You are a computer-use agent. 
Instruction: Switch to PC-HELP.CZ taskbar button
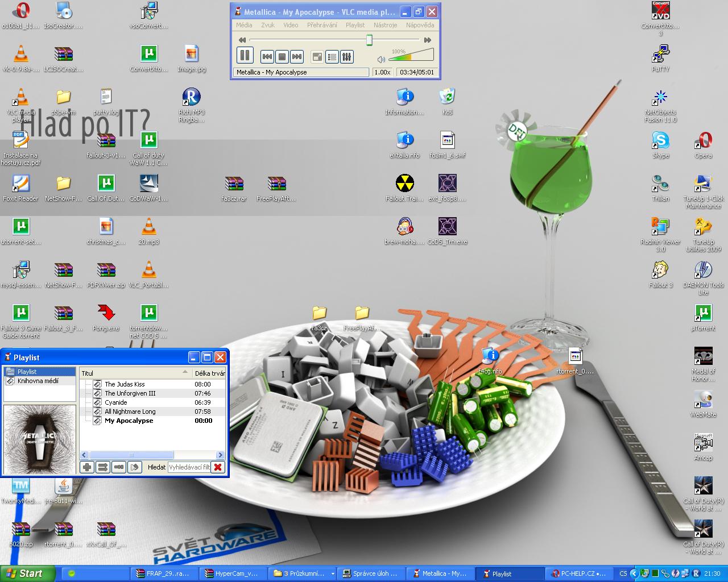tap(579, 573)
